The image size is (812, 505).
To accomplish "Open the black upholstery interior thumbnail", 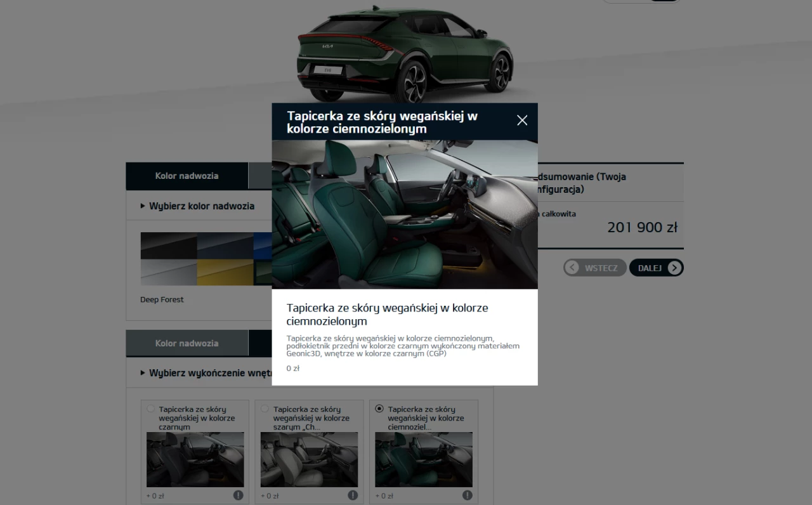I will (195, 460).
